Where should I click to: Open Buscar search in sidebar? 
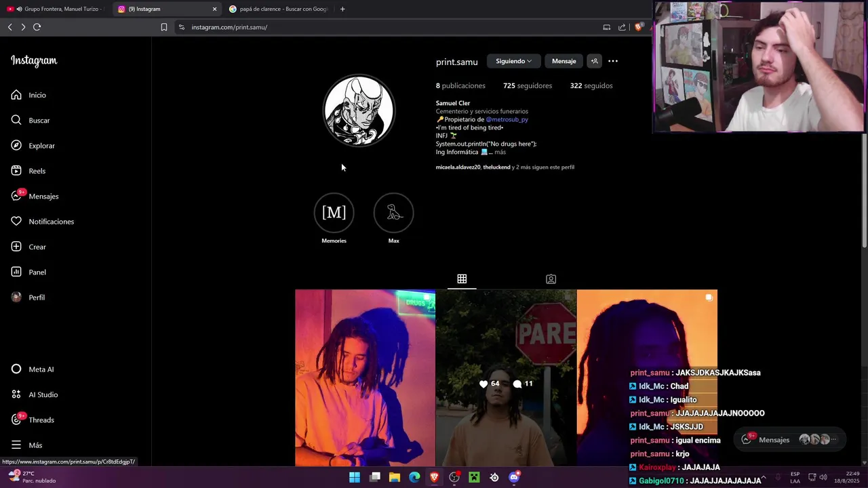click(x=31, y=120)
